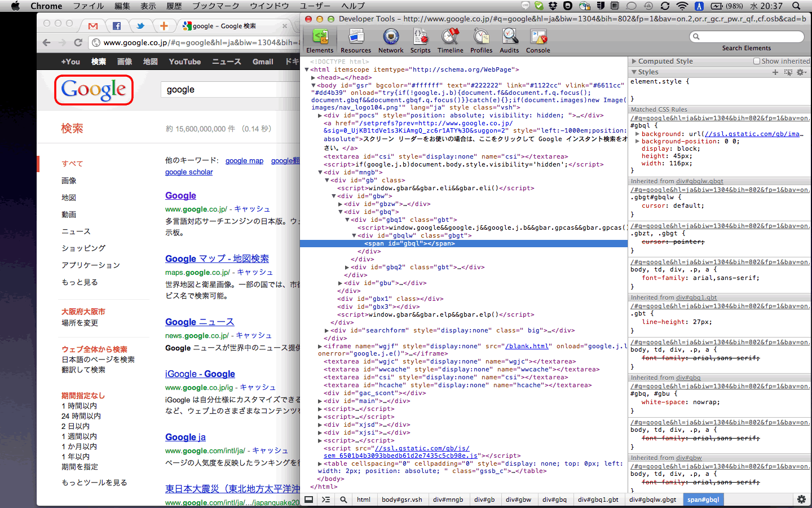The image size is (812, 508).
Task: Click the Twitter tab icon in Chrome
Action: tap(140, 26)
